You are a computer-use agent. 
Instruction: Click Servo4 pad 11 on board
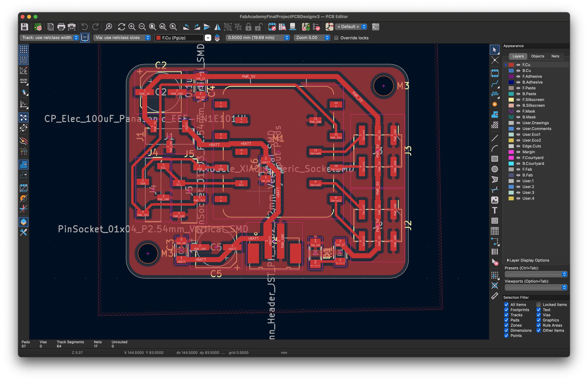tap(315, 152)
